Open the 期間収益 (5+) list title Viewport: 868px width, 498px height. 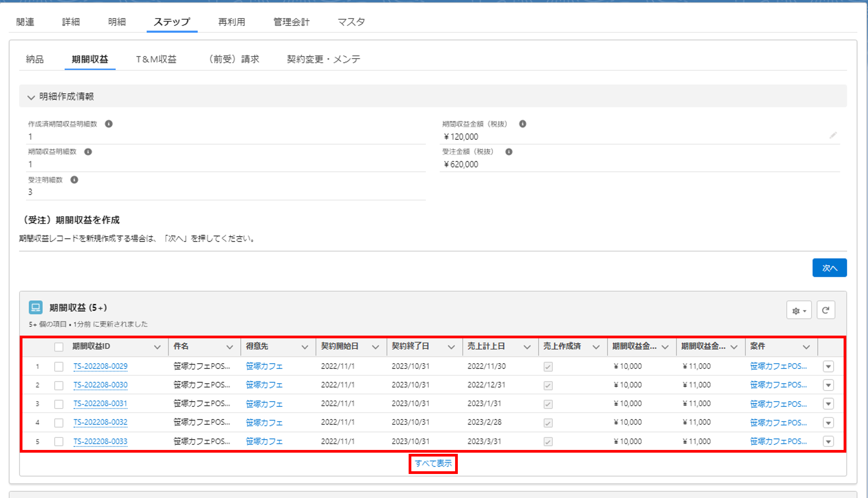click(78, 308)
